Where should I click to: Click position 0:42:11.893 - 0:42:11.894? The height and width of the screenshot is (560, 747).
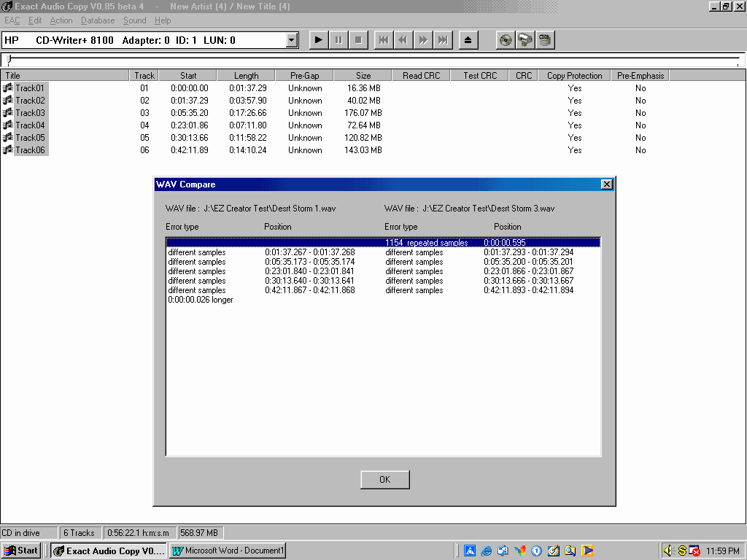click(x=528, y=290)
